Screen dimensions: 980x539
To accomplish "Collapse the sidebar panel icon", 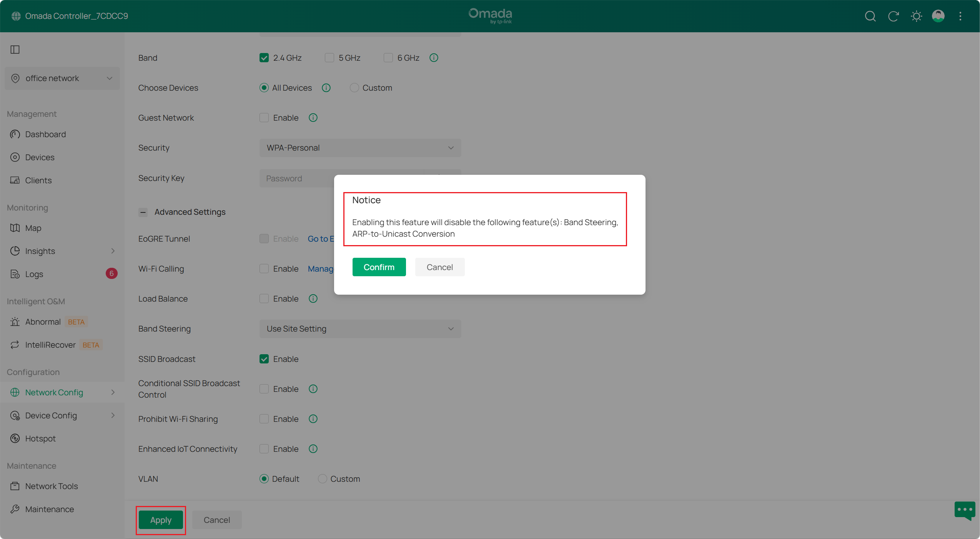I will [15, 50].
